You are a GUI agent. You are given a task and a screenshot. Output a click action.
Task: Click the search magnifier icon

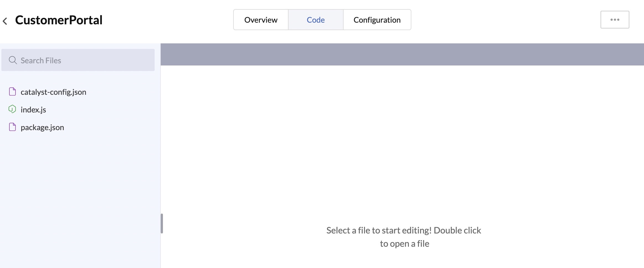pos(13,60)
